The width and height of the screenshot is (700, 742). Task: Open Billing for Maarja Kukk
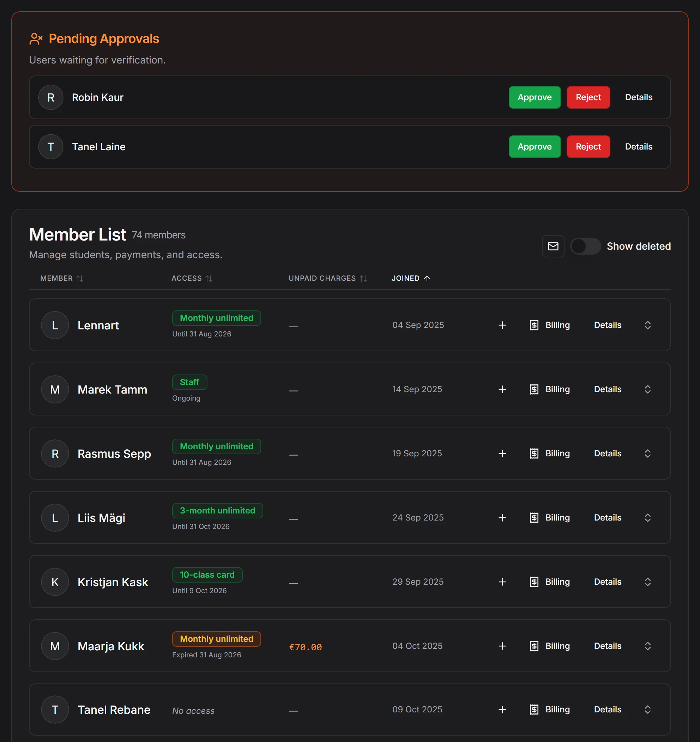[x=550, y=646]
